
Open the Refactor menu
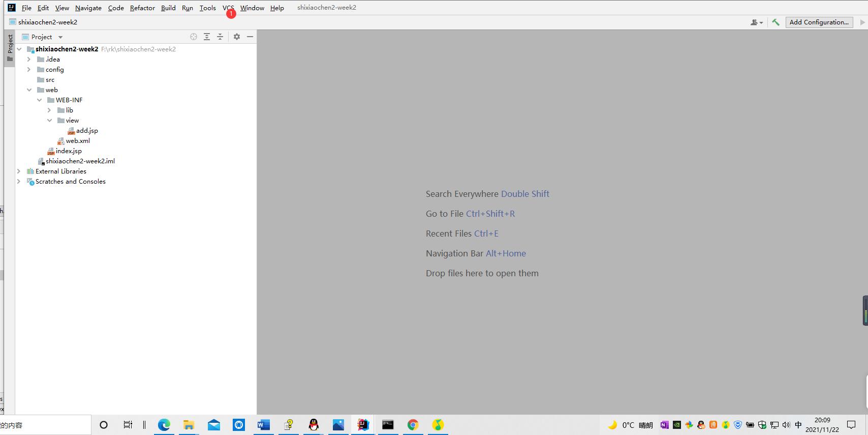(x=142, y=8)
